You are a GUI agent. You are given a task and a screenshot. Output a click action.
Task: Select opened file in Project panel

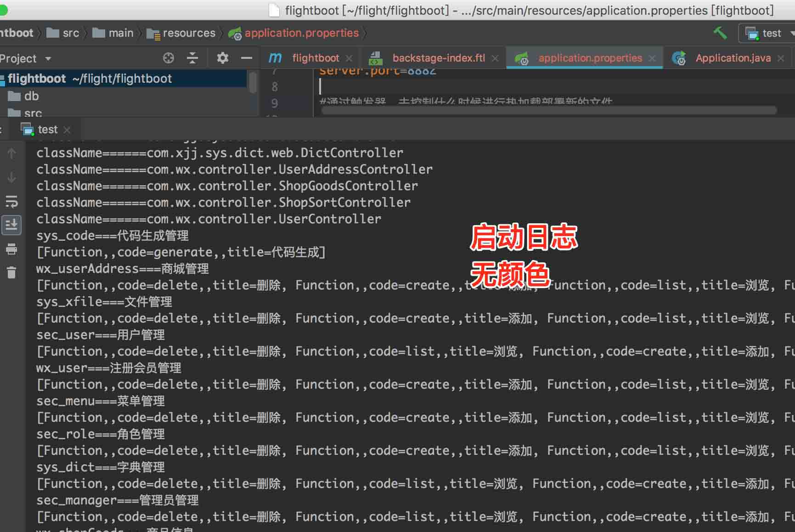[169, 58]
